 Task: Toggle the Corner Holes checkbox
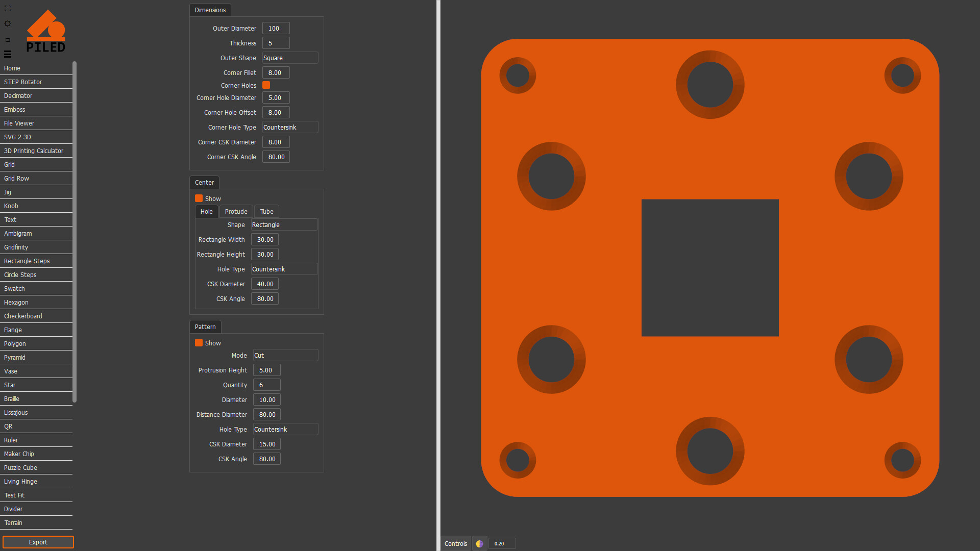(266, 85)
